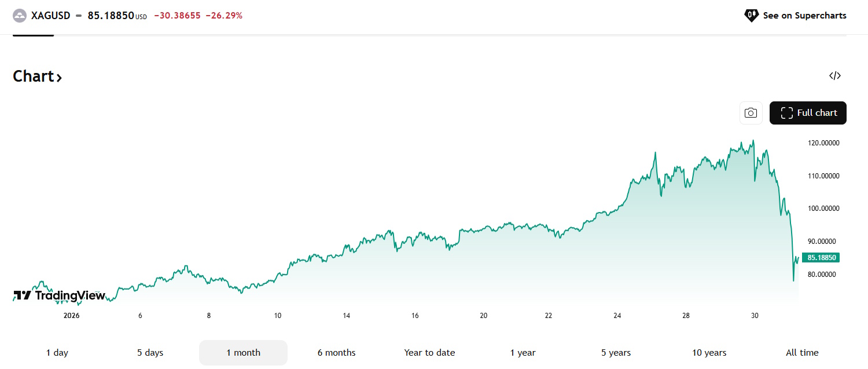Select the 5 years range

tap(616, 353)
